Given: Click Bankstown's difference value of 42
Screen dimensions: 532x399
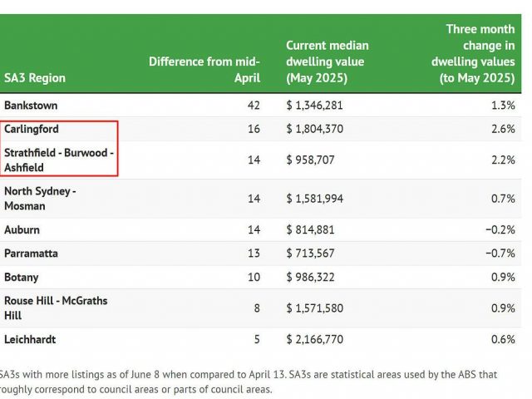Looking at the screenshot, I should coord(254,106).
